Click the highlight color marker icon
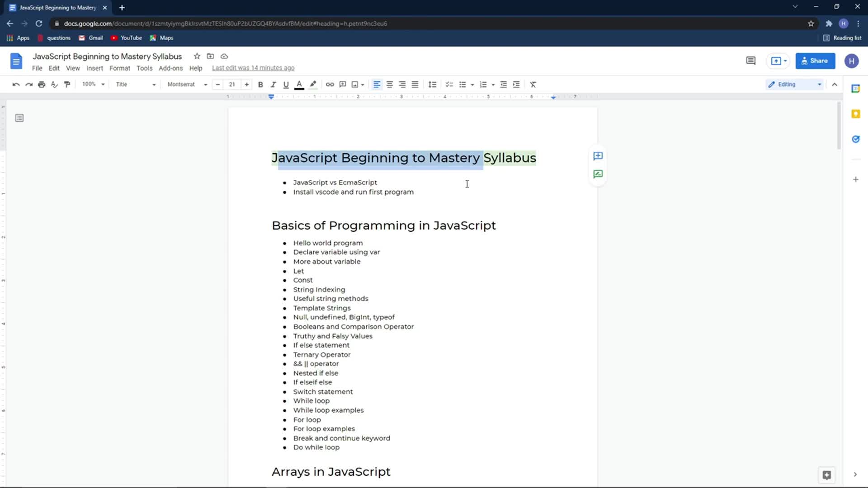The width and height of the screenshot is (868, 488). point(313,84)
